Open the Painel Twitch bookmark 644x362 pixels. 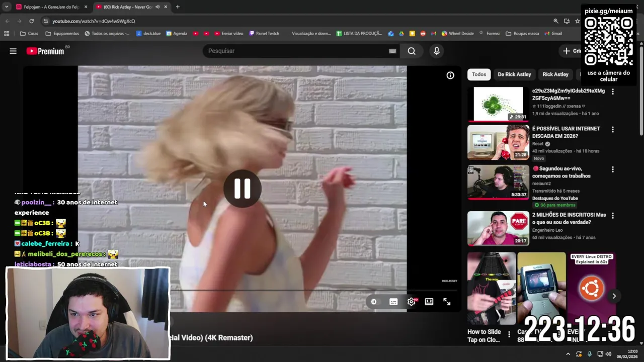264,34
